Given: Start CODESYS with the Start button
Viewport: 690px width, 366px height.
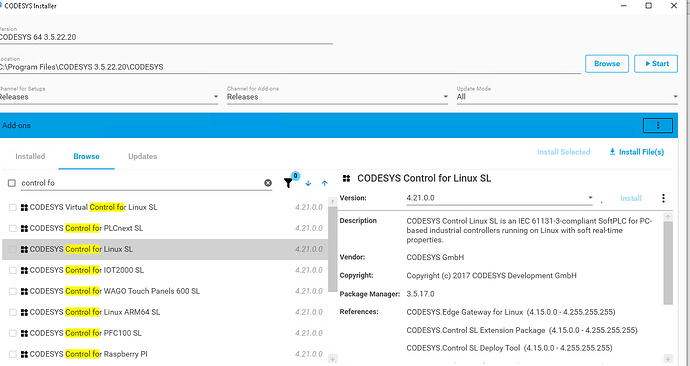Looking at the screenshot, I should 656,64.
